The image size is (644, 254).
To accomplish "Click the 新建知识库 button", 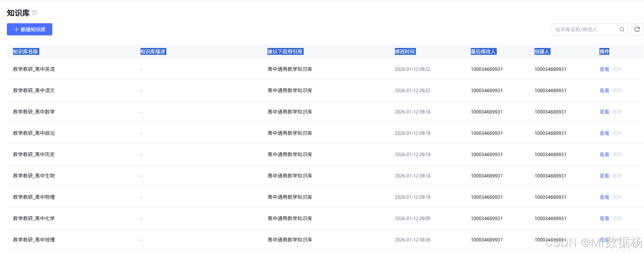I will [29, 29].
